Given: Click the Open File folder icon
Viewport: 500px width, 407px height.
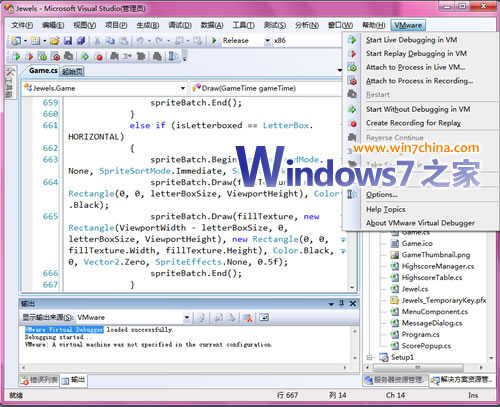Looking at the screenshot, I should (x=55, y=41).
